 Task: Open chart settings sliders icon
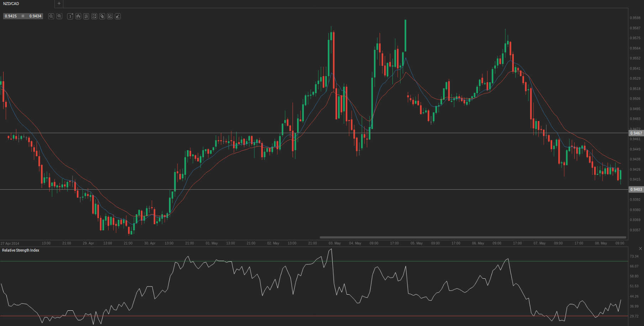(x=86, y=16)
